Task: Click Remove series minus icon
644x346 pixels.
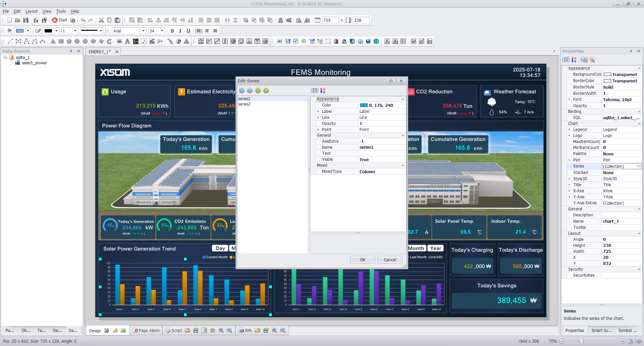Action: 250,90
